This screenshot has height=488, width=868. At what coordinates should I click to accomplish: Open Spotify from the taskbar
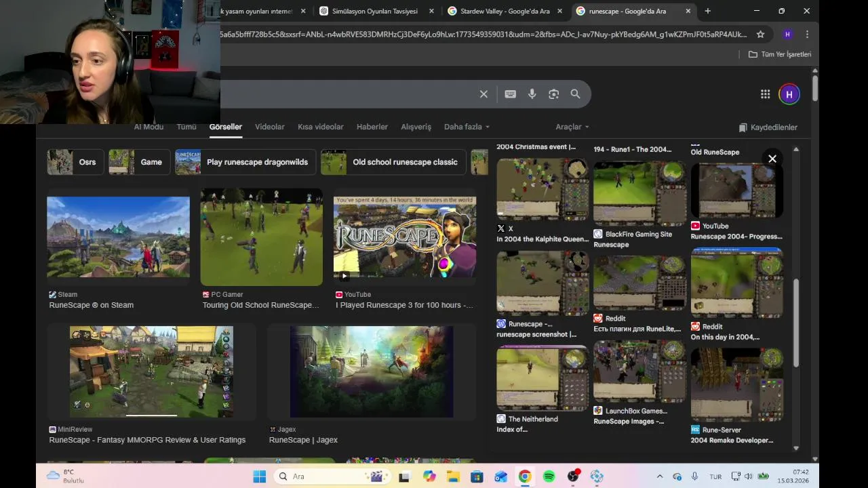549,476
